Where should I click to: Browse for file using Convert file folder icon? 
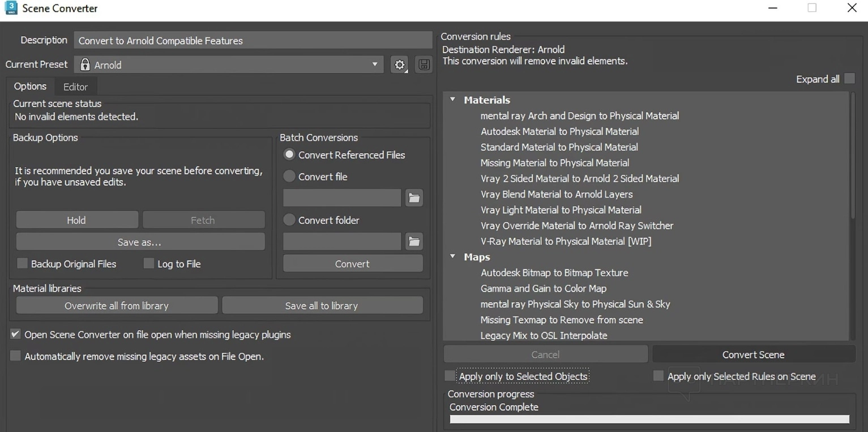[414, 198]
